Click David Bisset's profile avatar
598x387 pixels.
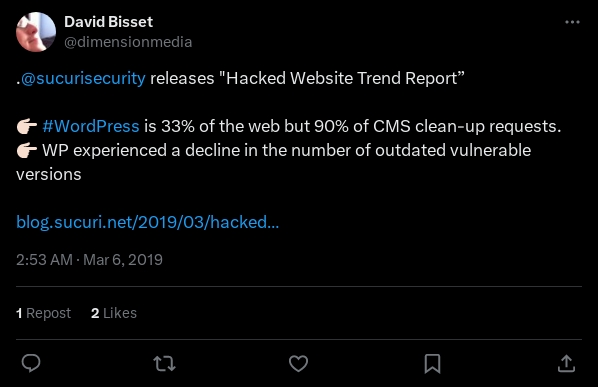tap(36, 32)
